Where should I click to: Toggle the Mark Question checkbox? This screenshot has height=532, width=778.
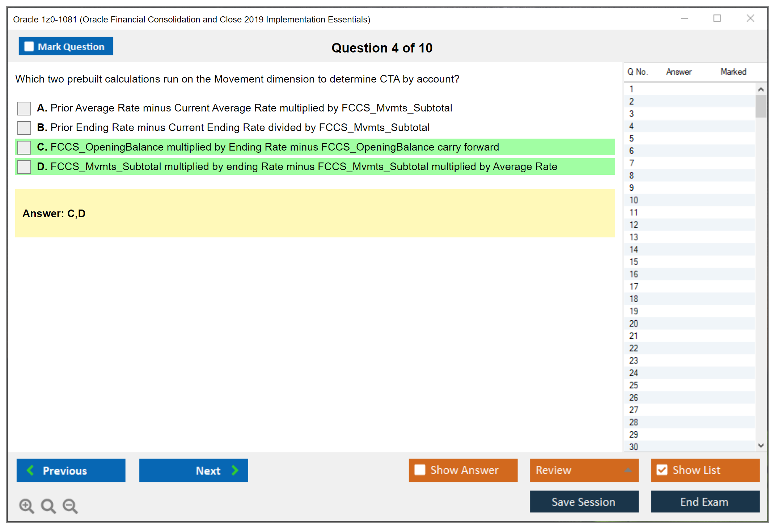(x=29, y=47)
